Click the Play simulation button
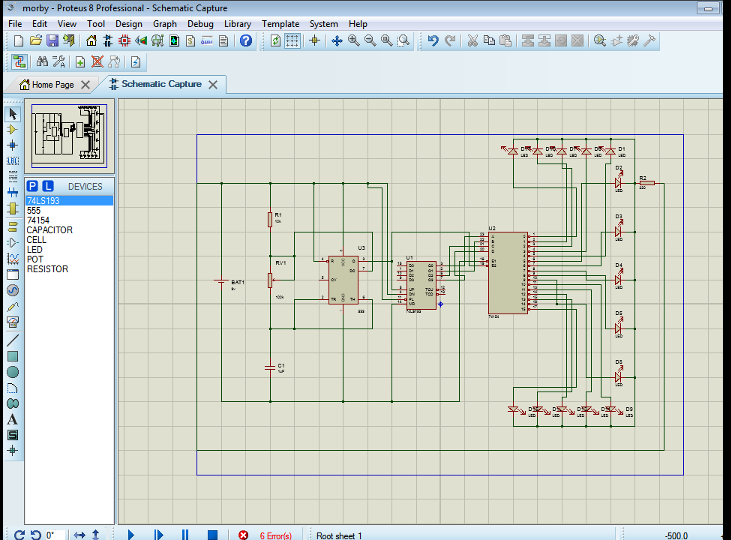The image size is (731, 540). 131,535
